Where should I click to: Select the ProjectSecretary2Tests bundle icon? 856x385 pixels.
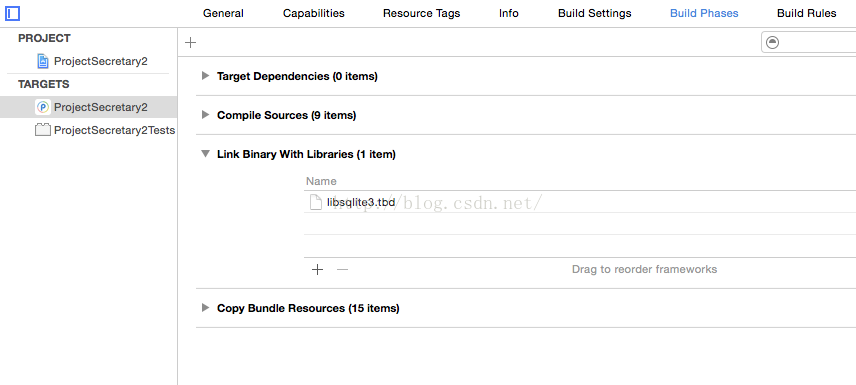pos(43,130)
